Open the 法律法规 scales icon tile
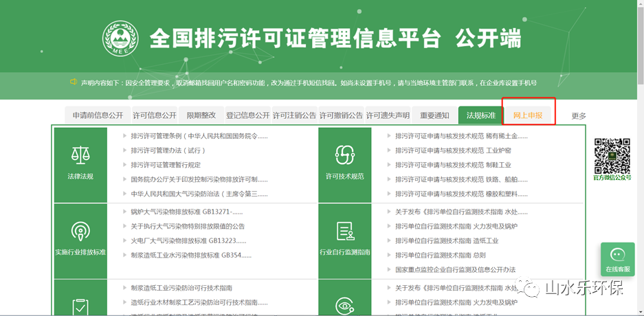Viewport: 644px width, 316px height. 80,165
